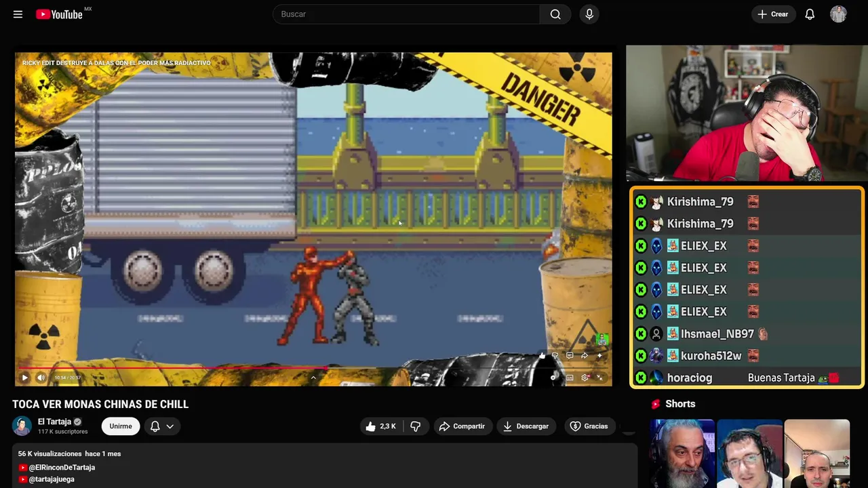The height and width of the screenshot is (488, 868).
Task: Toggle subtitles in the player bar
Action: pos(570,378)
